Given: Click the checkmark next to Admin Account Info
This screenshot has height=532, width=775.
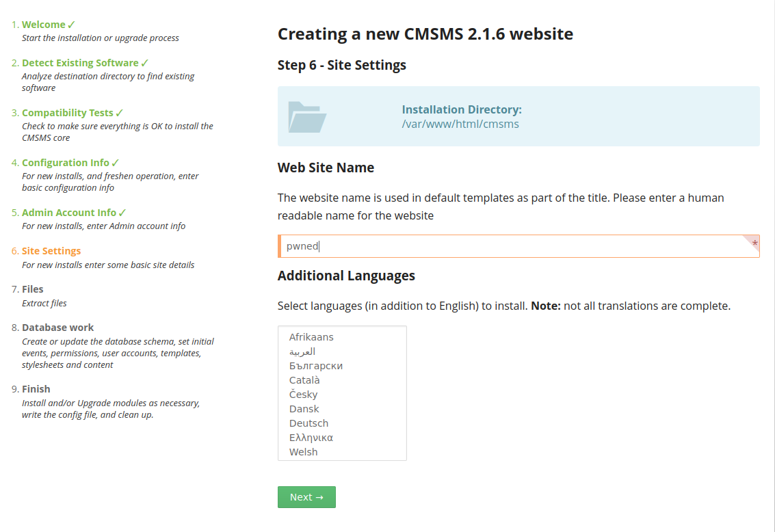Looking at the screenshot, I should (x=122, y=213).
